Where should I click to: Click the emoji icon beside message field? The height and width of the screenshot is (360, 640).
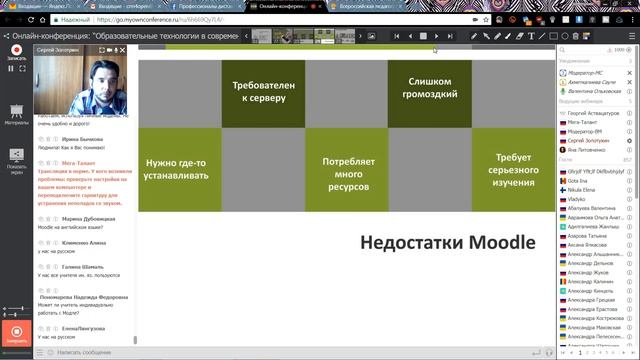tap(51, 353)
